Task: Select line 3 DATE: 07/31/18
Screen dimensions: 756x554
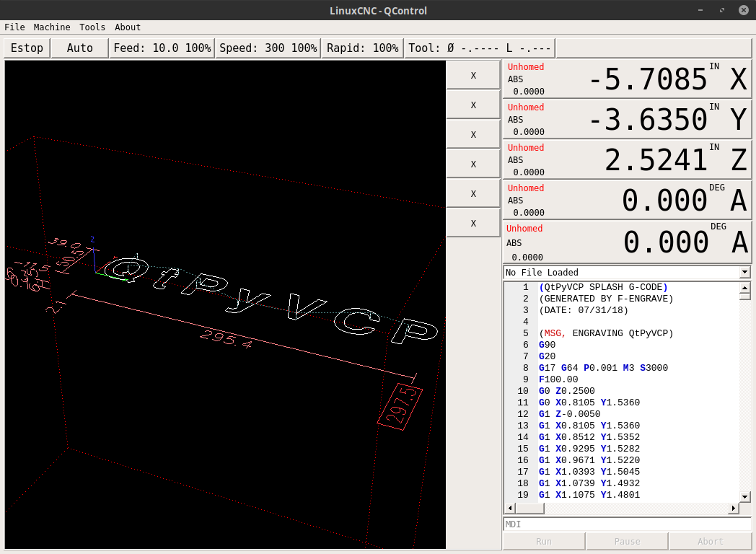Action: click(x=584, y=310)
